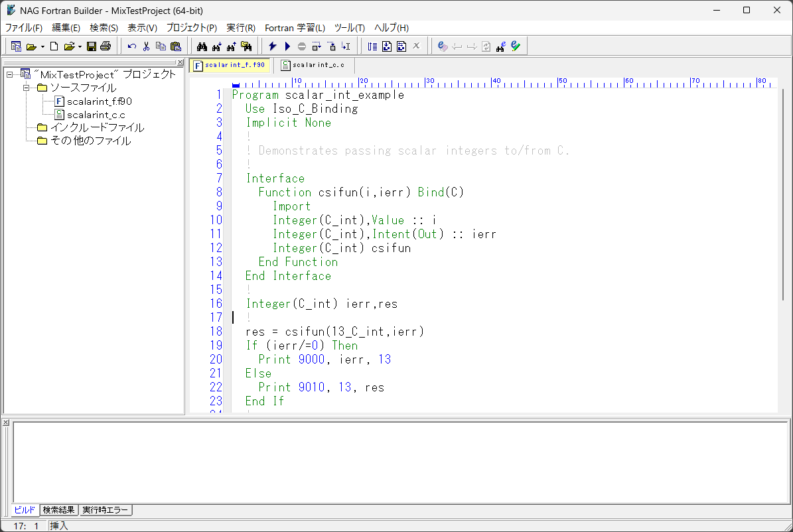Click the Paste clipboard toolbar icon
This screenshot has width=793, height=532.
[175, 46]
